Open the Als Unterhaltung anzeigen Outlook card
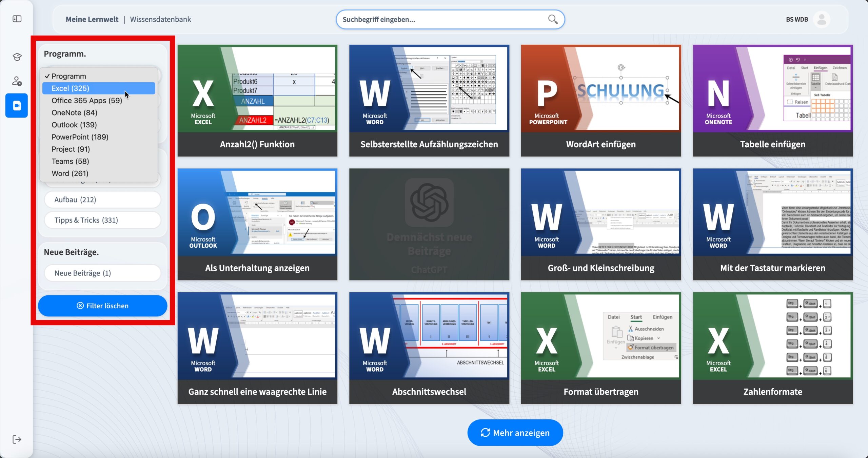Screen dimensions: 868x458 [257, 224]
